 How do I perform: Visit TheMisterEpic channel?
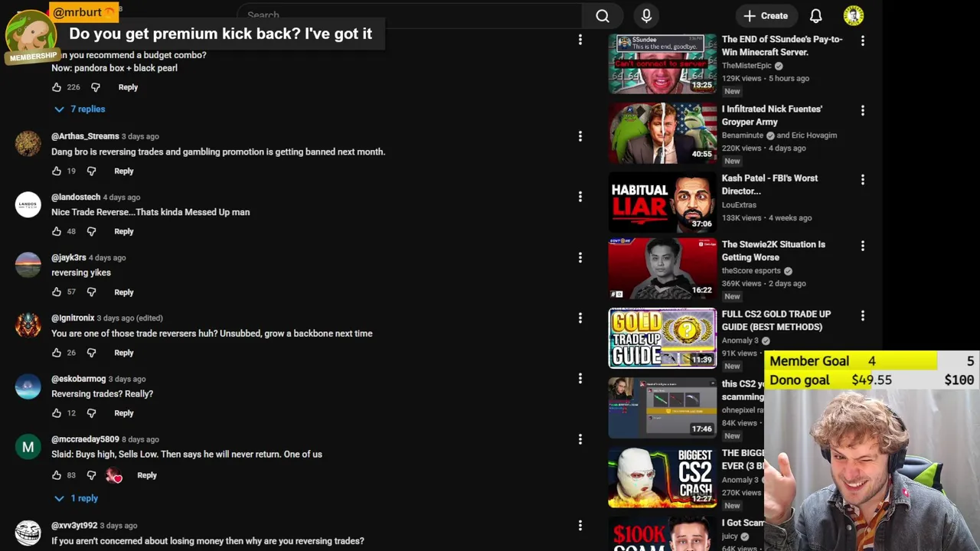746,66
